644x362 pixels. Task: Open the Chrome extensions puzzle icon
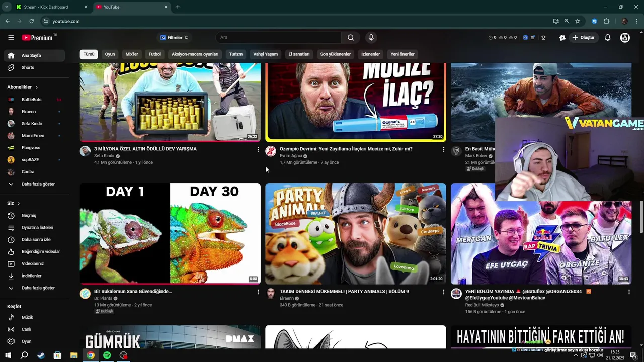tap(606, 21)
